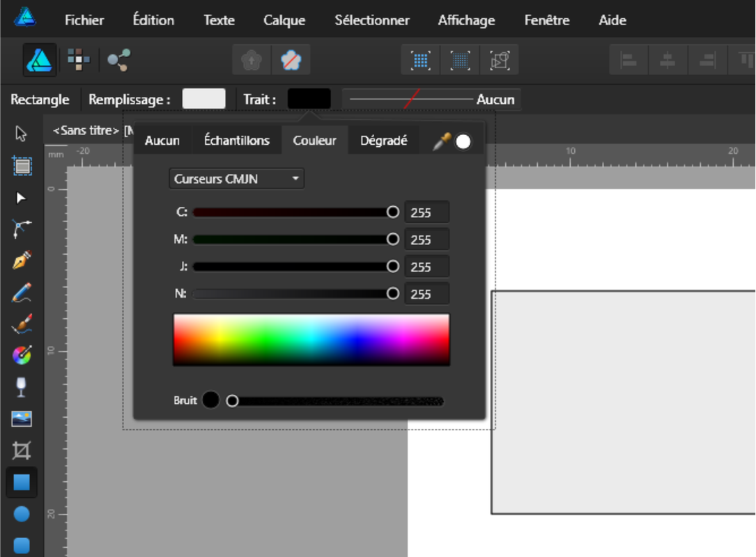
Task: Open the Fenêtre menu
Action: point(547,20)
